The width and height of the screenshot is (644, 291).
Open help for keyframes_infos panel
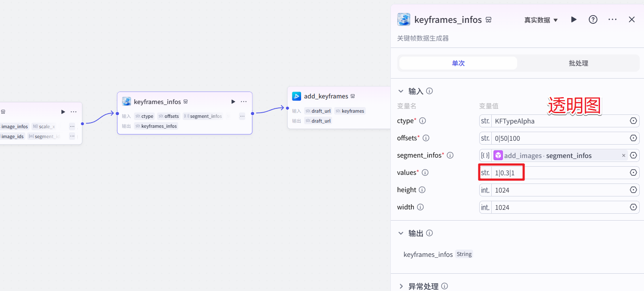point(593,19)
